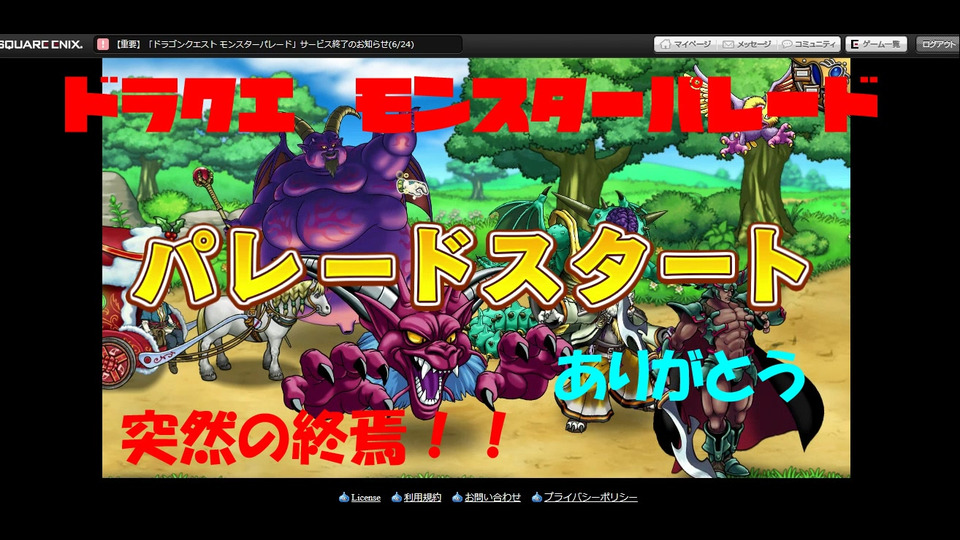Open the service termination notice announcement
Viewport: 960px width, 540px height.
click(x=264, y=44)
